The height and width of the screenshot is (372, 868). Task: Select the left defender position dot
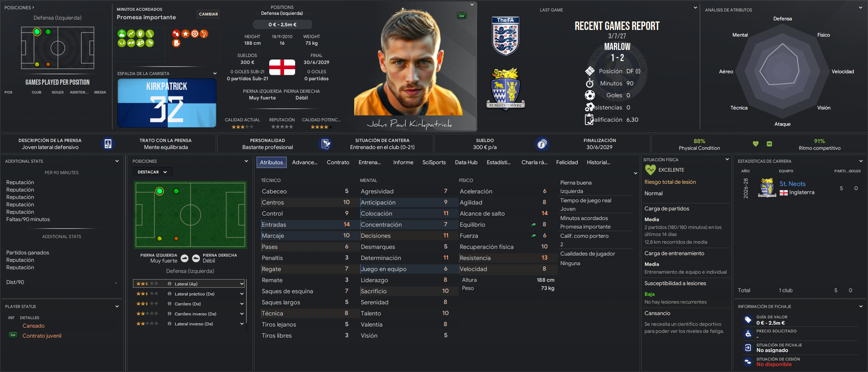pos(160,191)
